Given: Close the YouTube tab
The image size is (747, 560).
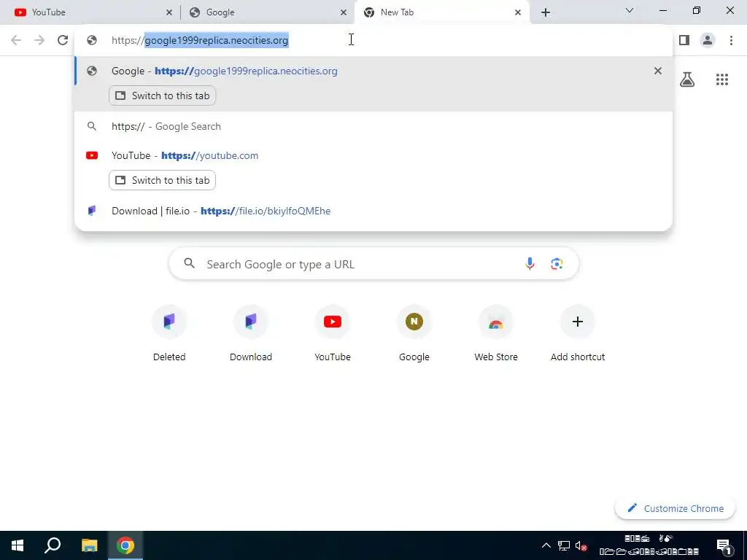Looking at the screenshot, I should pyautogui.click(x=169, y=12).
